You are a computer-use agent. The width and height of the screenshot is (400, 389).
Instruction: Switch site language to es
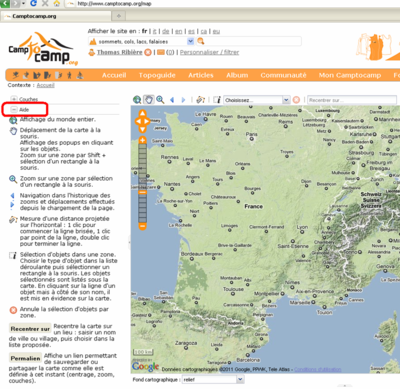click(x=191, y=31)
